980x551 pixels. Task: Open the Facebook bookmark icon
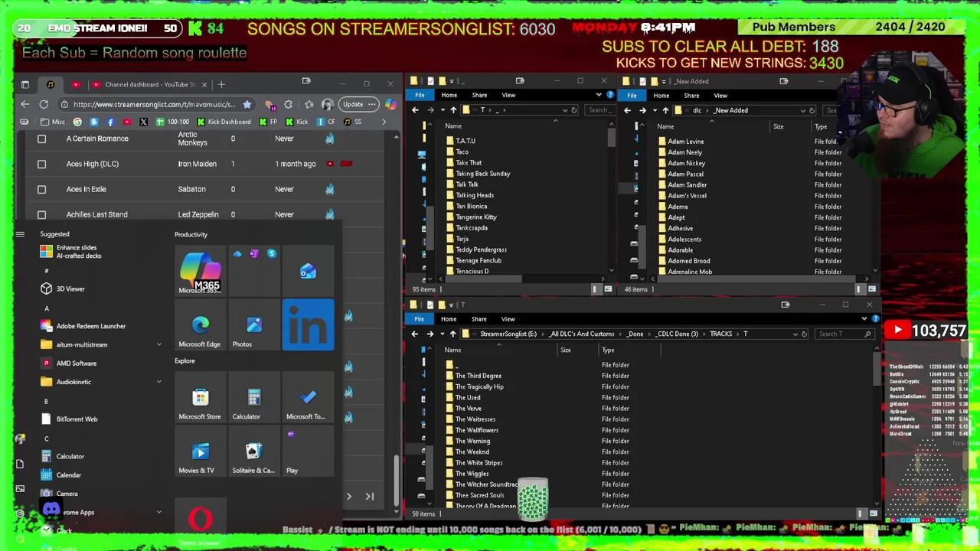pos(110,122)
